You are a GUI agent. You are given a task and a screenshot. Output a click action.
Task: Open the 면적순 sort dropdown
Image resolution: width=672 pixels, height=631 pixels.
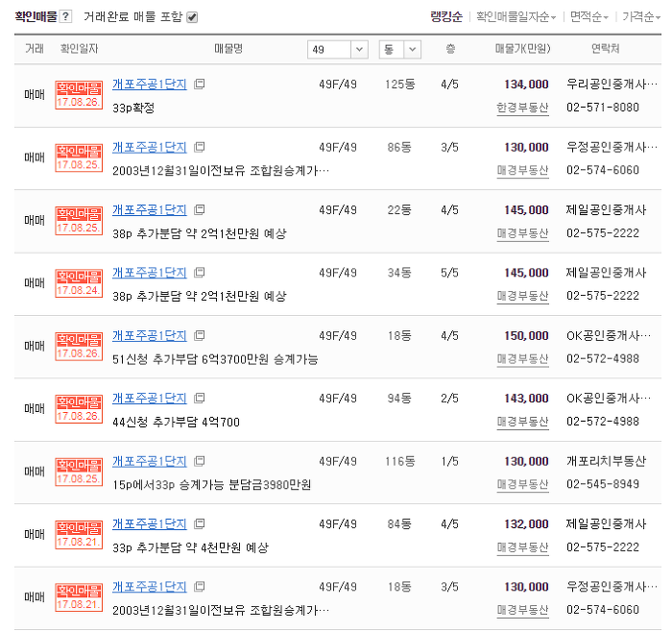click(589, 16)
